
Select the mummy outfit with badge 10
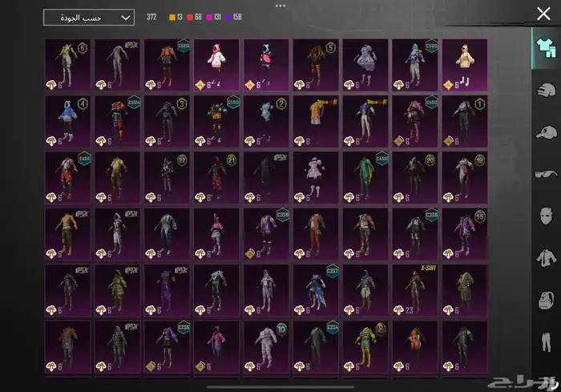pyautogui.click(x=266, y=346)
